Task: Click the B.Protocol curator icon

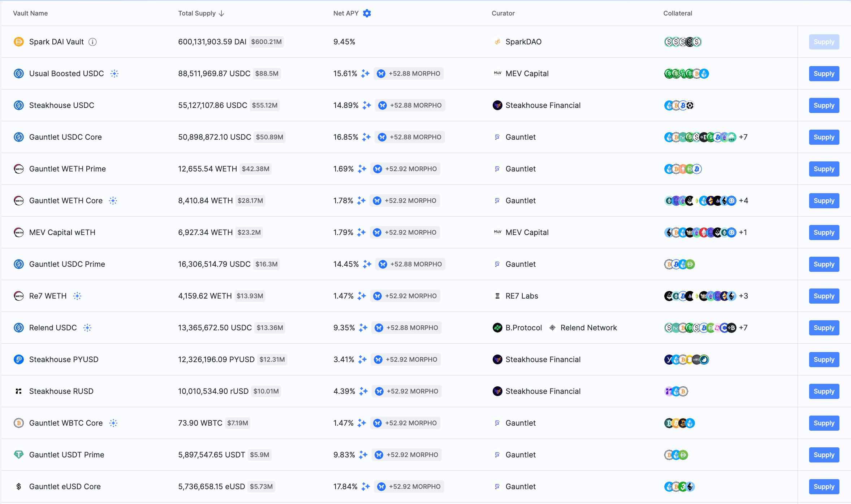Action: [497, 328]
